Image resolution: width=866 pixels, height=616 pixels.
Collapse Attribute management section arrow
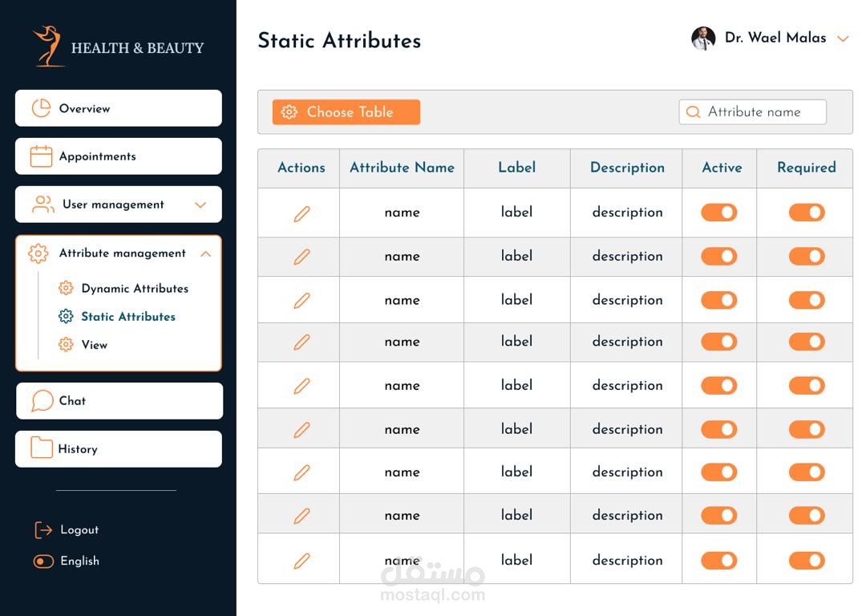[205, 253]
